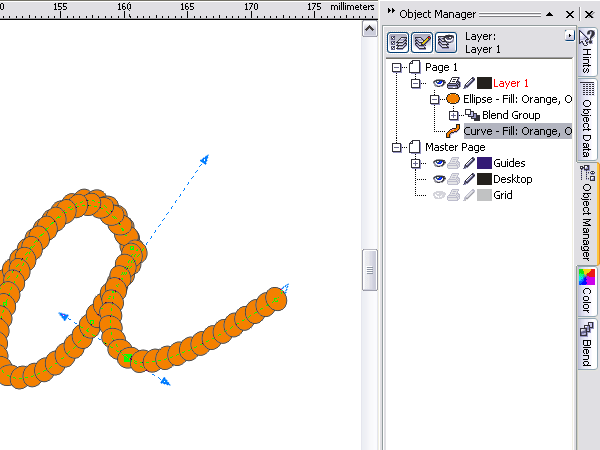Toggle editable pencil of Guides layer
Screen dimensions: 600x450
pos(469,163)
